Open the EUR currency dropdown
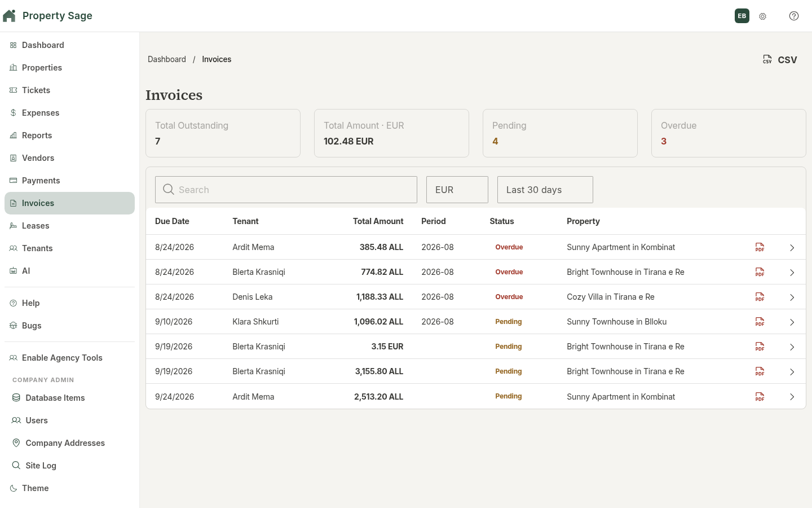Screen dimensions: 812x508 pos(457,190)
